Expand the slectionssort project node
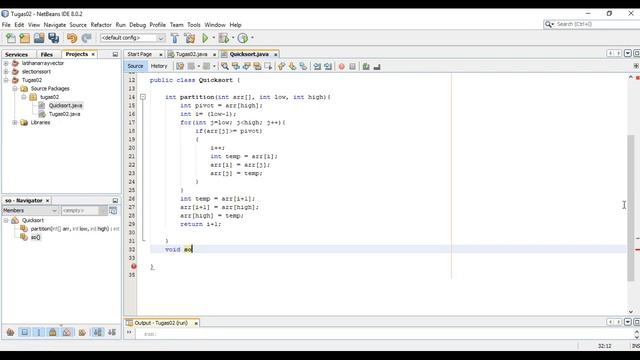Screen dimensions: 640x360 6,71
